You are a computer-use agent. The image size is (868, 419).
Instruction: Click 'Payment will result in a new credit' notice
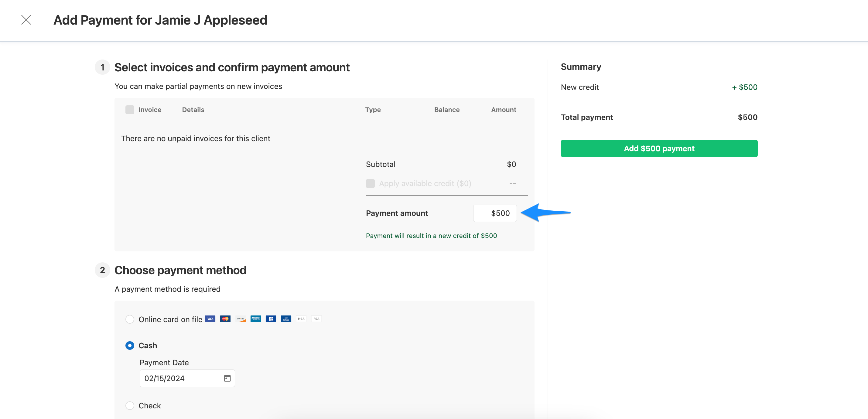tap(431, 236)
